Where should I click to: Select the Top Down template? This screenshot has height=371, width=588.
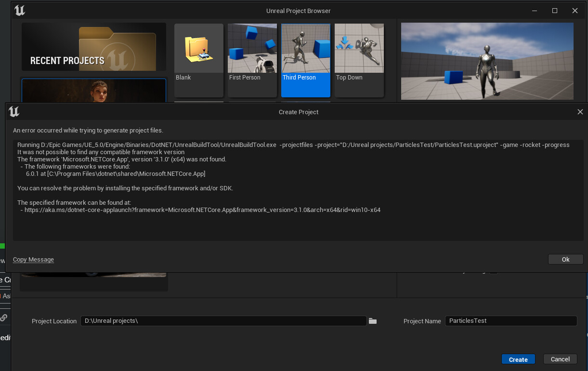click(359, 60)
